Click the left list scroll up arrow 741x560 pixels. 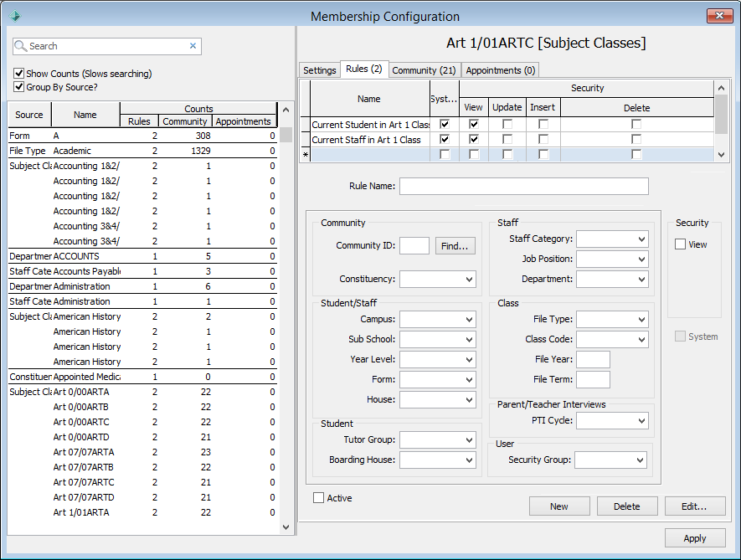tap(286, 110)
